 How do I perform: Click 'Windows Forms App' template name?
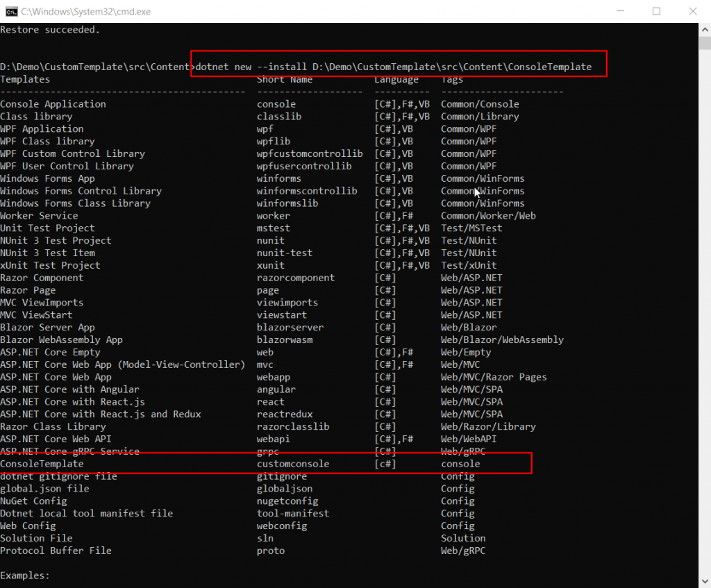tap(48, 178)
